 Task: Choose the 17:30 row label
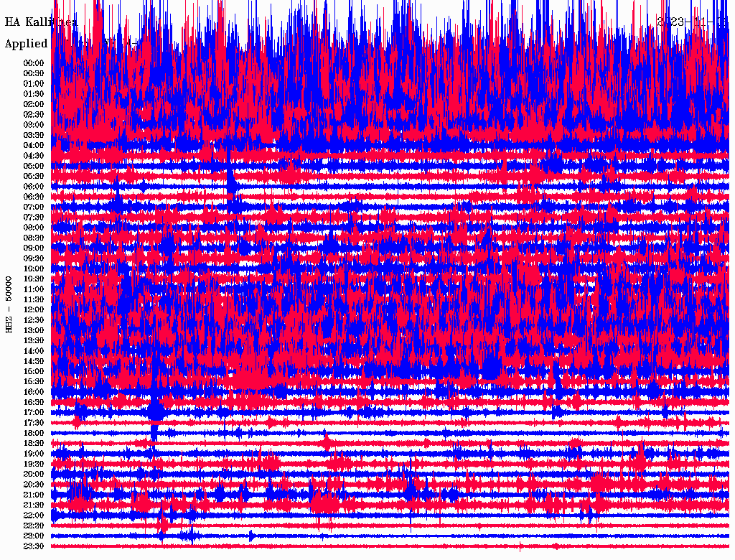34,423
